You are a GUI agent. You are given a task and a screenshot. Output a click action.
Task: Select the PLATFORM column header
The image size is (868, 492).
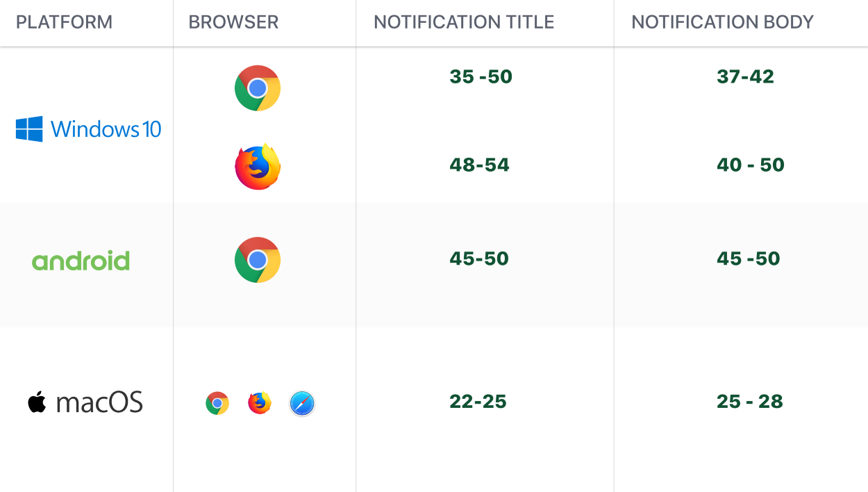click(64, 22)
